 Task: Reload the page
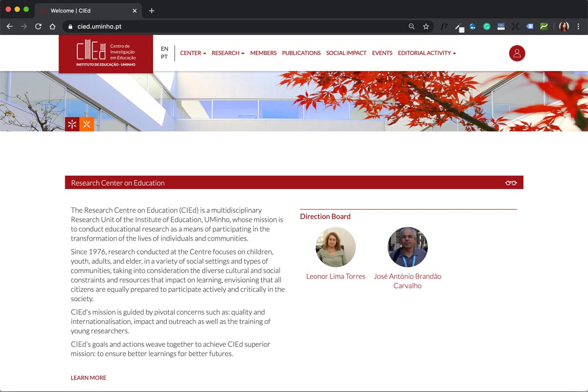click(x=38, y=26)
